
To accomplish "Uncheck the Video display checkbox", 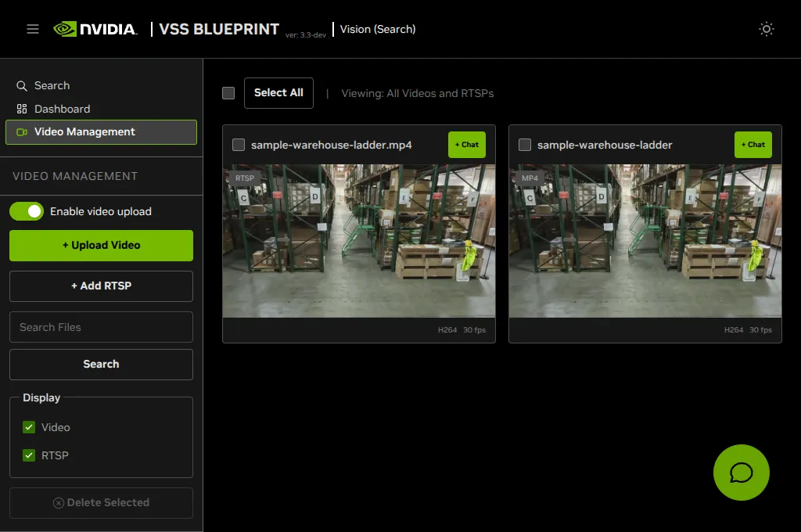I will tap(29, 427).
